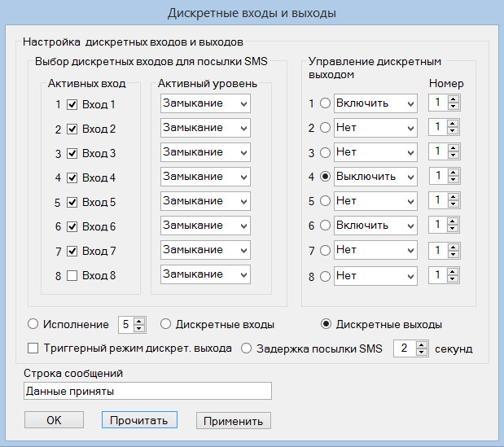Screen dimensions: 504x447
Task: Open the Включить dropdown in row 6
Action: tap(375, 226)
